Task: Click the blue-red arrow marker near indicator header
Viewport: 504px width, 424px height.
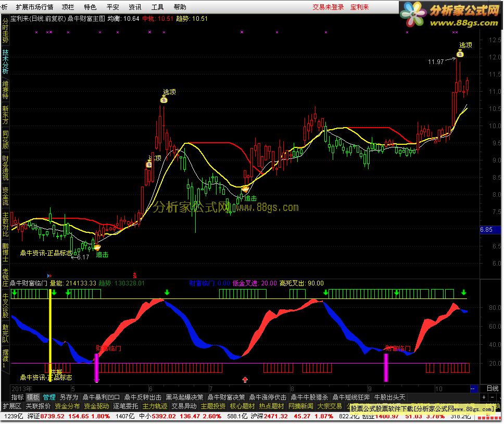Action: pyautogui.click(x=49, y=276)
